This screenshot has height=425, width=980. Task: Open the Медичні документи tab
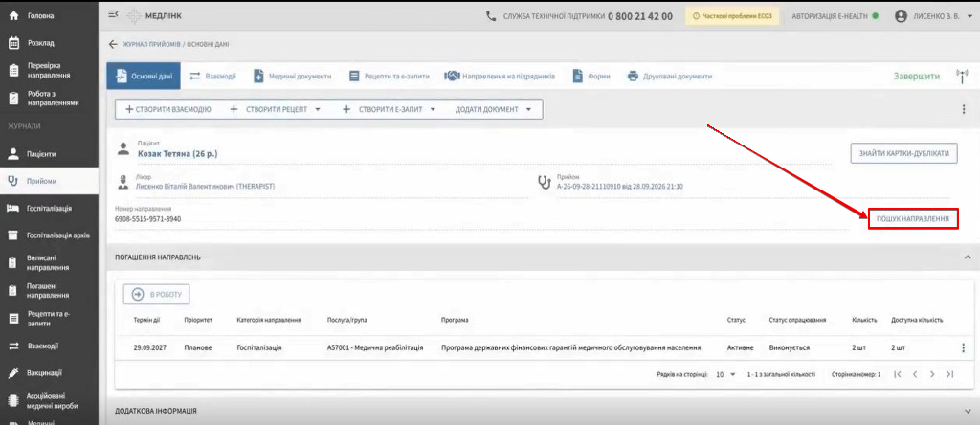(292, 77)
